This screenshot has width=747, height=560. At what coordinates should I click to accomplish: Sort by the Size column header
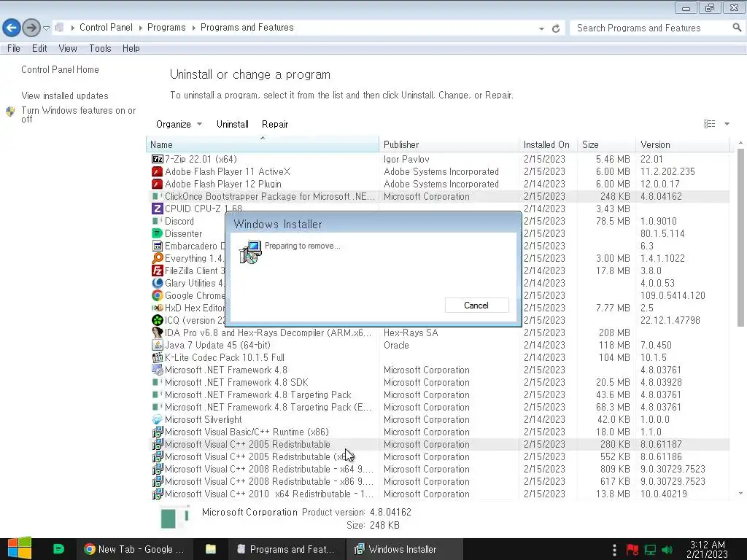point(606,144)
